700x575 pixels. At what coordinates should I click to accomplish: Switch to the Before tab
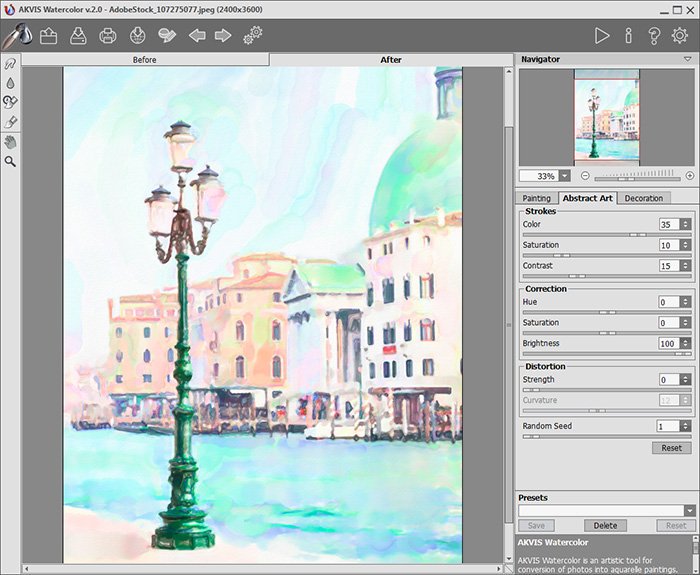[x=145, y=60]
